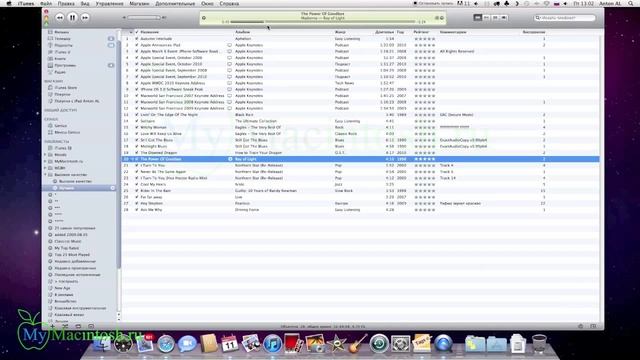Open the Управление menu
This screenshot has width=640, height=360.
point(109,3)
